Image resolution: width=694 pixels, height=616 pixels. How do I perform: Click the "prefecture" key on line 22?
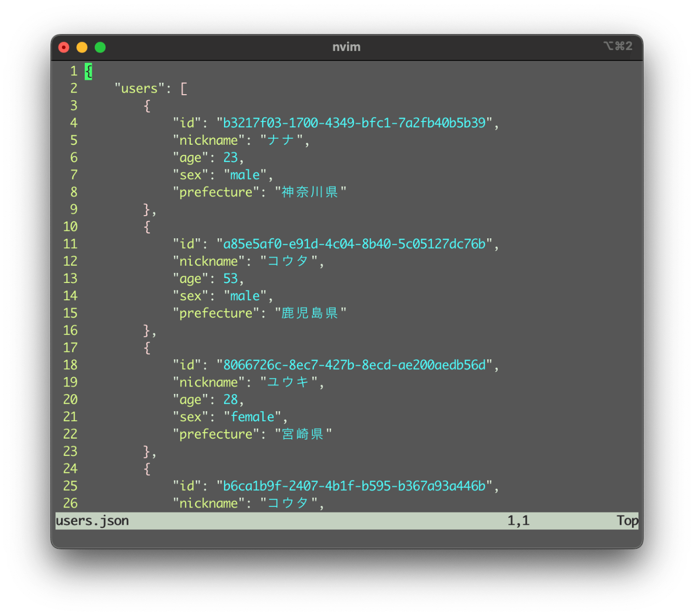(x=216, y=434)
